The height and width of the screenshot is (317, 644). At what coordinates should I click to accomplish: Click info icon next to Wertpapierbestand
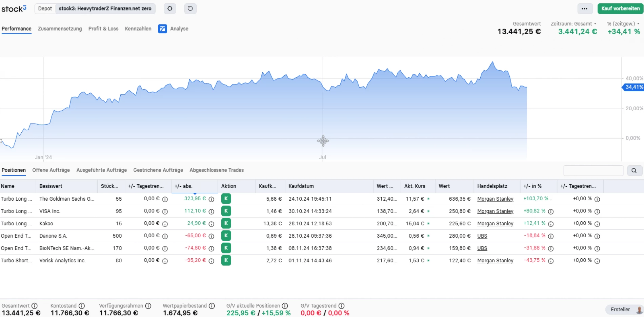coord(212,306)
